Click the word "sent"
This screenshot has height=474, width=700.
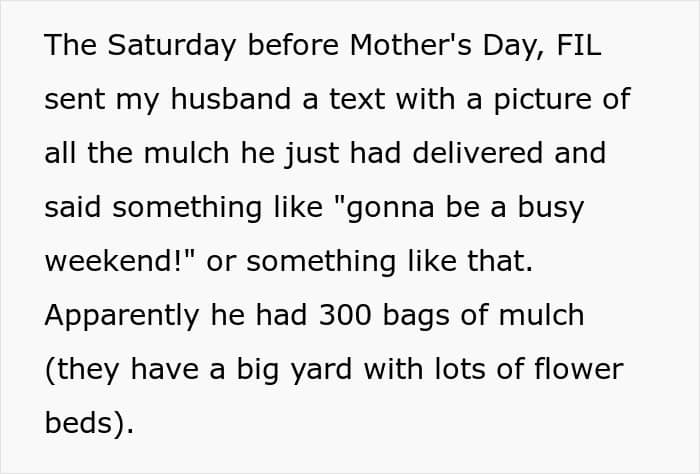75,100
